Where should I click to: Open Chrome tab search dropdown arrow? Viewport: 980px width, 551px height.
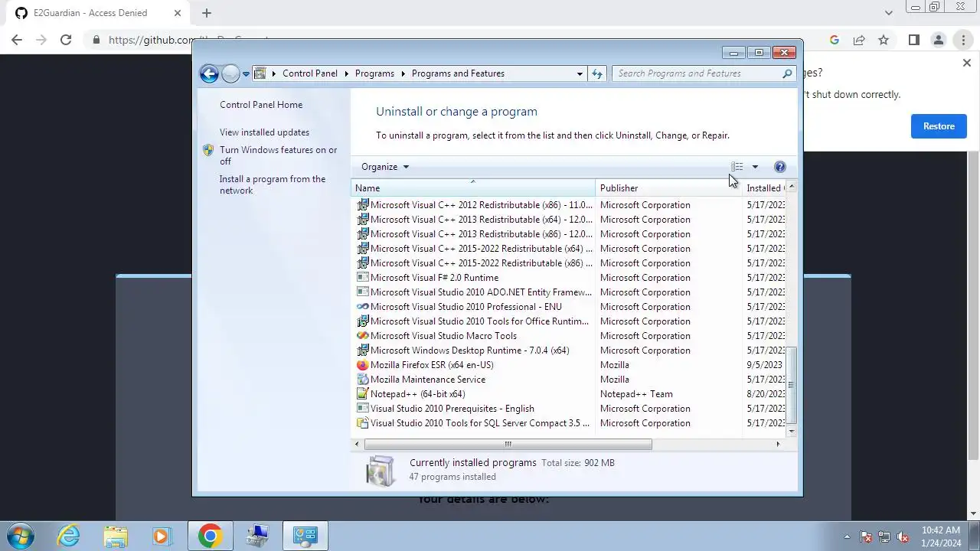pyautogui.click(x=888, y=13)
